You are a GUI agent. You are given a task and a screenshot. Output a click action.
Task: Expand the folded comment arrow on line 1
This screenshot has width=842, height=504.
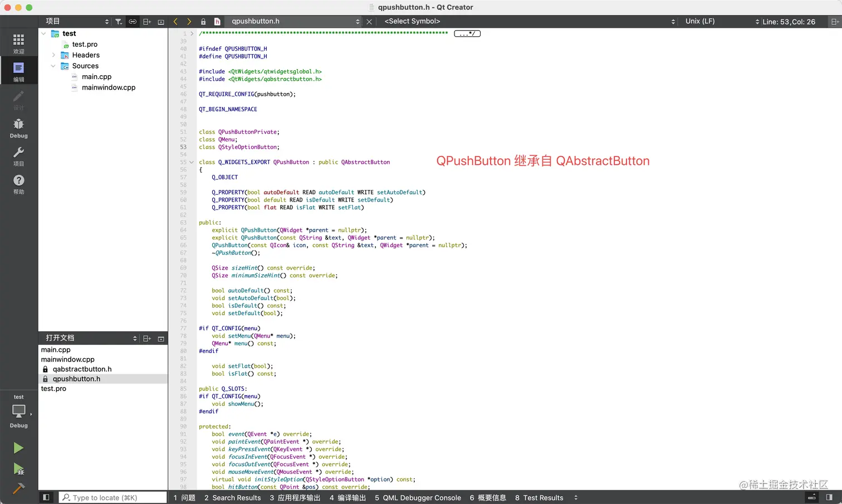[x=192, y=33]
